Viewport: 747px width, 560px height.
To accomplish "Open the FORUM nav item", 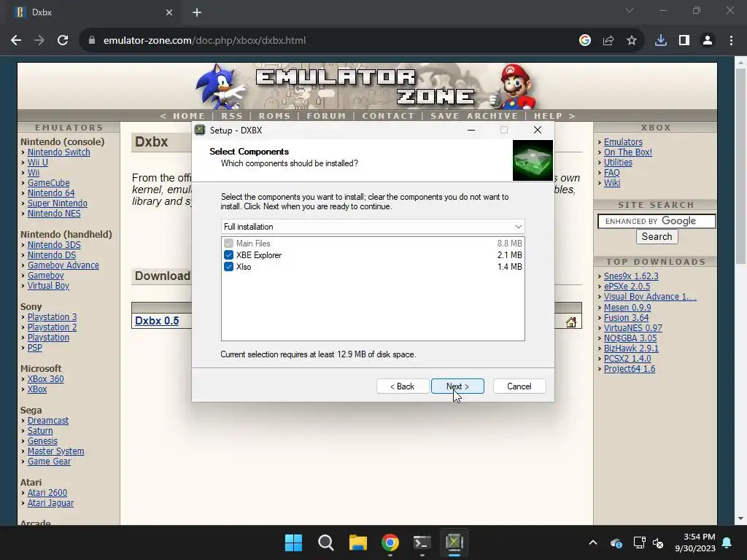I will pyautogui.click(x=326, y=116).
